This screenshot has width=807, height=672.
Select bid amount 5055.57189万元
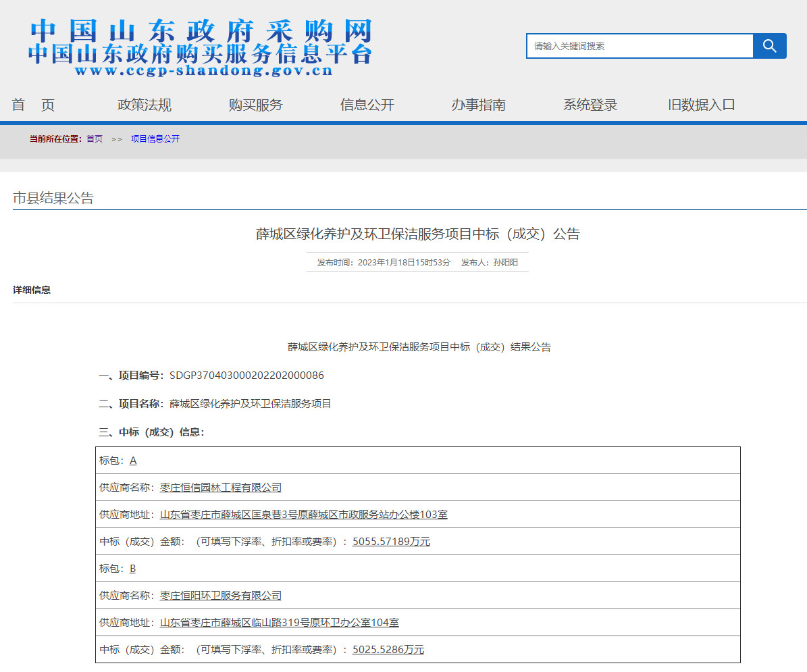click(x=391, y=541)
